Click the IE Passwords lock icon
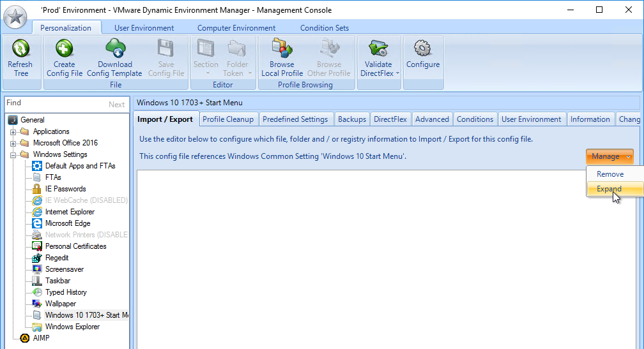The image size is (644, 349). tap(37, 189)
